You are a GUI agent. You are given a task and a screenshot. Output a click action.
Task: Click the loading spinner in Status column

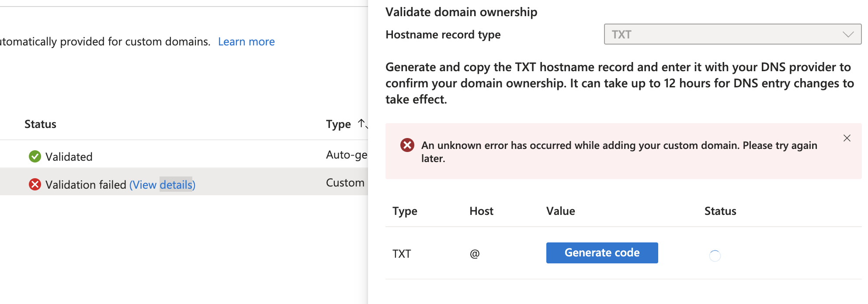click(715, 256)
